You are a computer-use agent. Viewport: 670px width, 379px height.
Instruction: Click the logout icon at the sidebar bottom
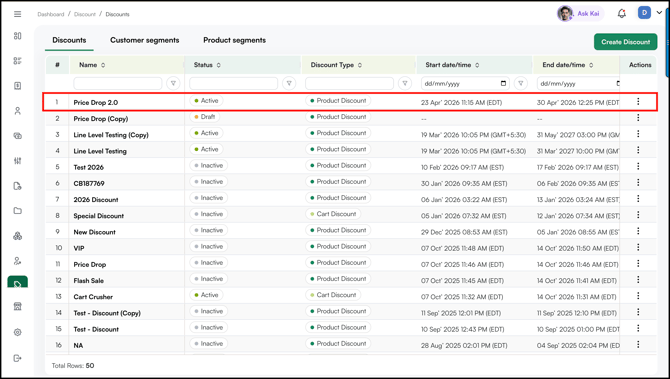(x=18, y=358)
